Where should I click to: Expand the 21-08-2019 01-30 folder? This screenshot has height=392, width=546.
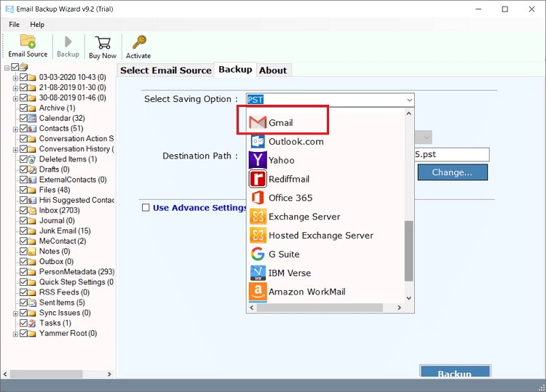tap(15, 88)
